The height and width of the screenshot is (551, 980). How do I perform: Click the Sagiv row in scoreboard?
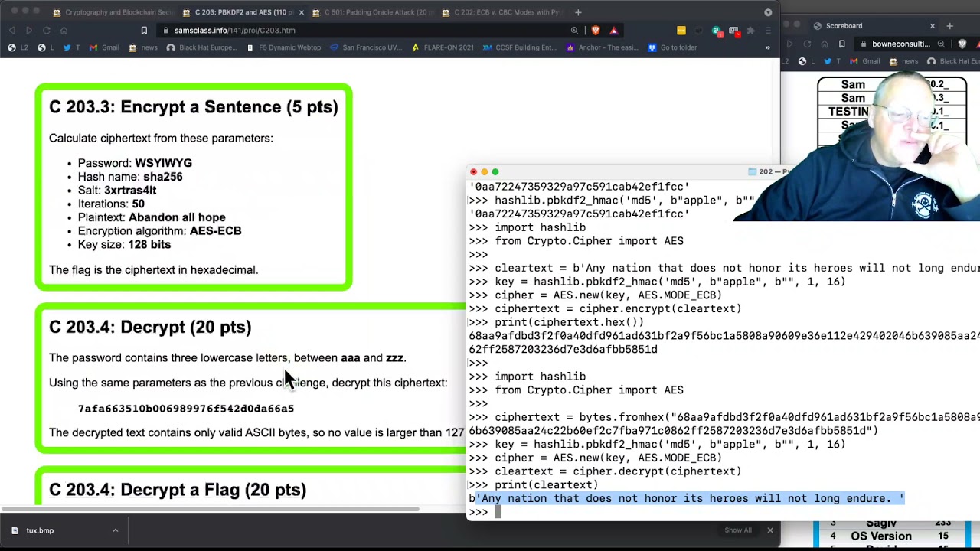point(892,523)
